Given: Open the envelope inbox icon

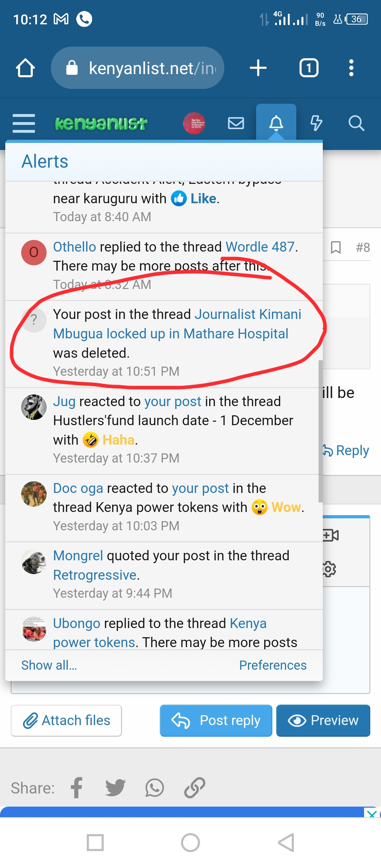Looking at the screenshot, I should [x=236, y=123].
